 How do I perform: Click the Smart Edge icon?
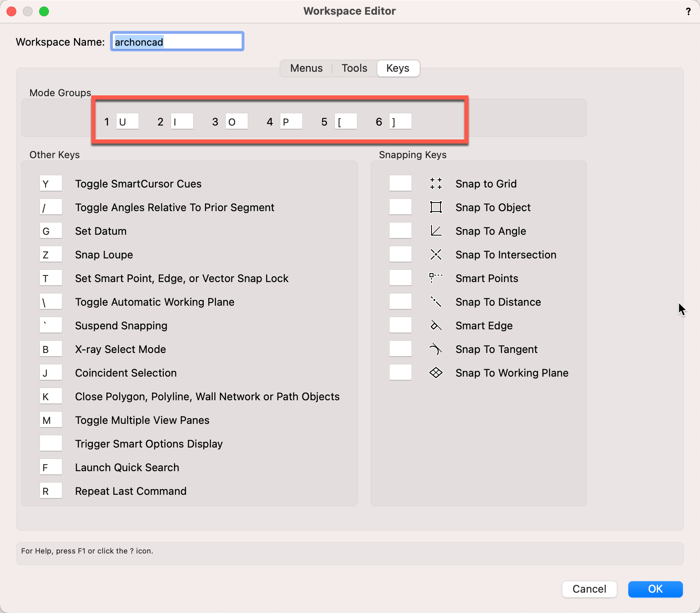pos(436,326)
